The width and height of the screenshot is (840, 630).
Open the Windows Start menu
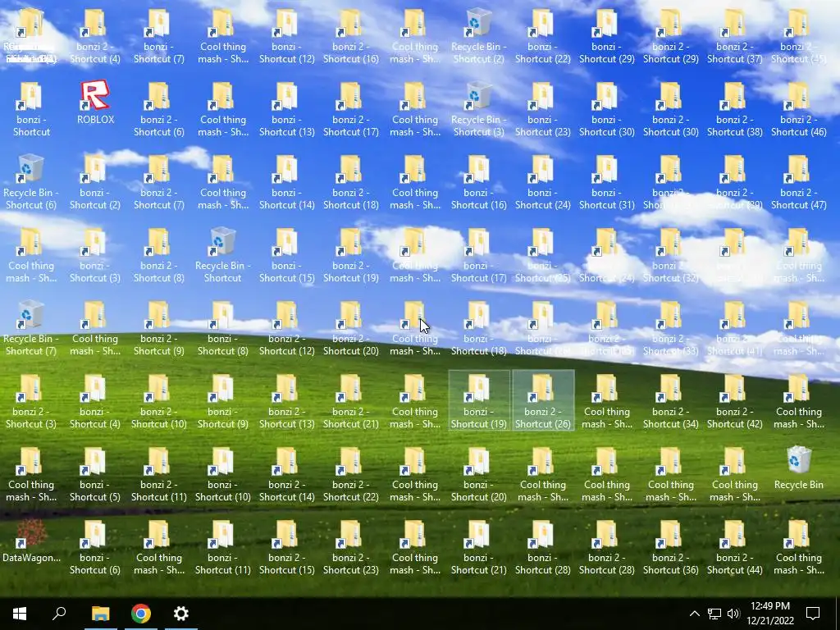(x=20, y=614)
